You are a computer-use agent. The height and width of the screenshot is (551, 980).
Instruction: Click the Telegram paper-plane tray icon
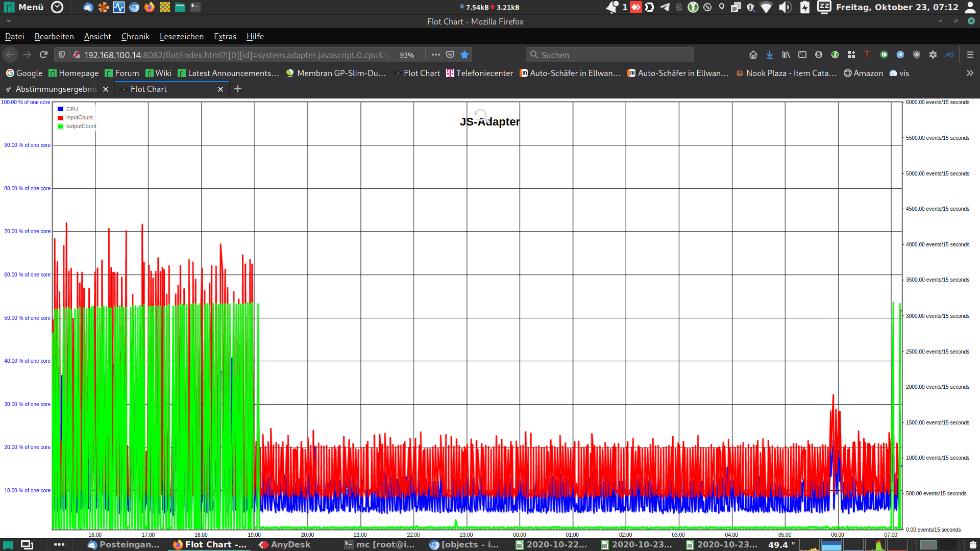tap(665, 7)
